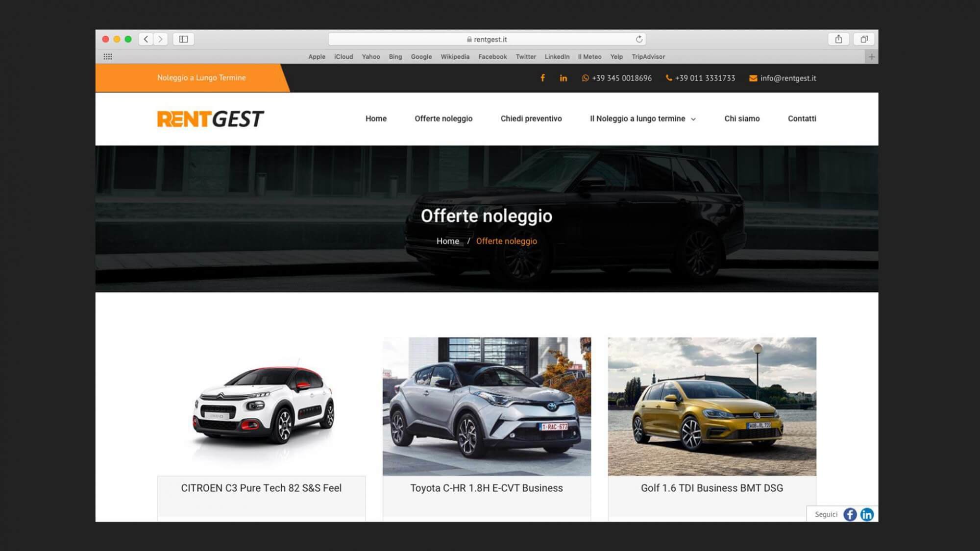Click Golf 1.6 TDI Business BMT DSG title
The height and width of the screenshot is (551, 980).
tap(712, 488)
